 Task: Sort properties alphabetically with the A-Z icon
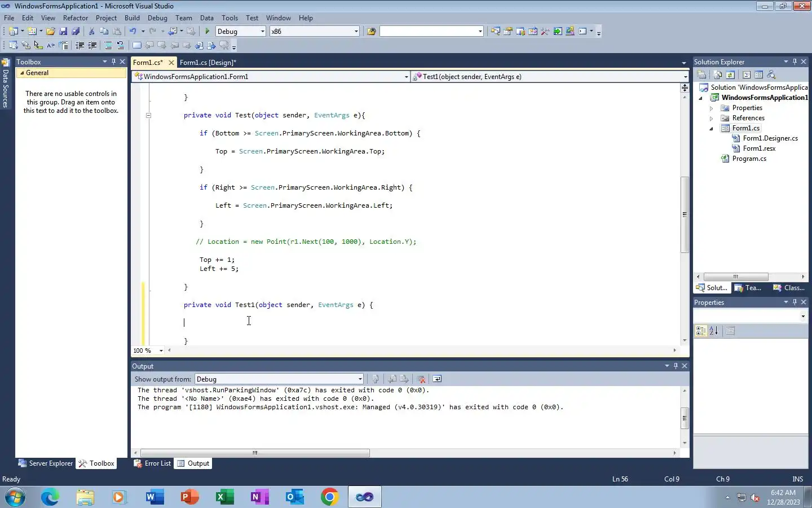[x=713, y=331]
